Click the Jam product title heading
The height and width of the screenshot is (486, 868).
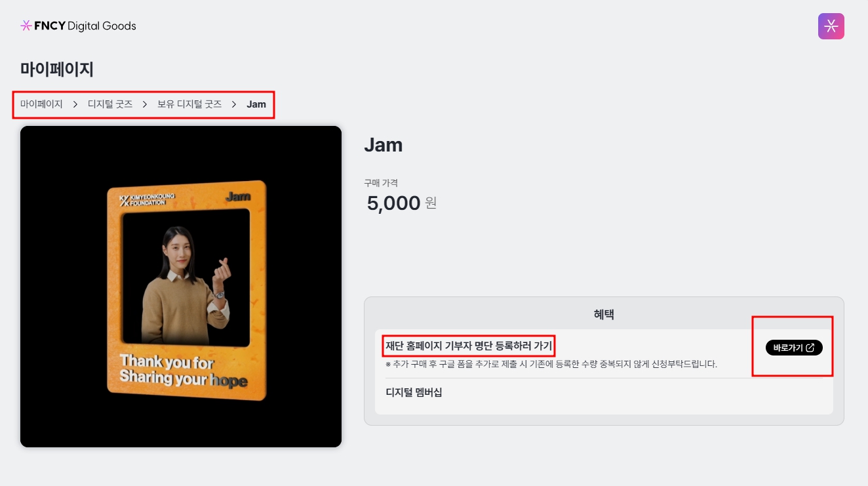tap(384, 145)
